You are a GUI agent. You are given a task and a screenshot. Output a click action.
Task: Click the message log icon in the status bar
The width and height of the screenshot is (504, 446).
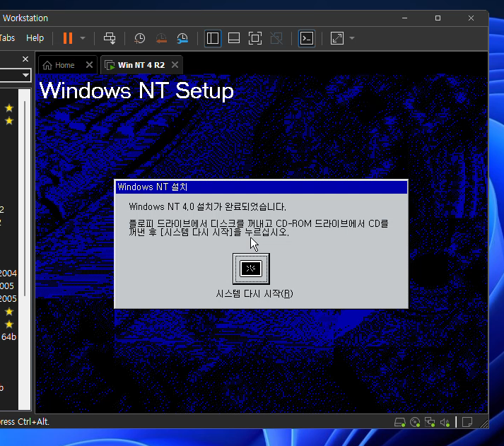[467, 422]
